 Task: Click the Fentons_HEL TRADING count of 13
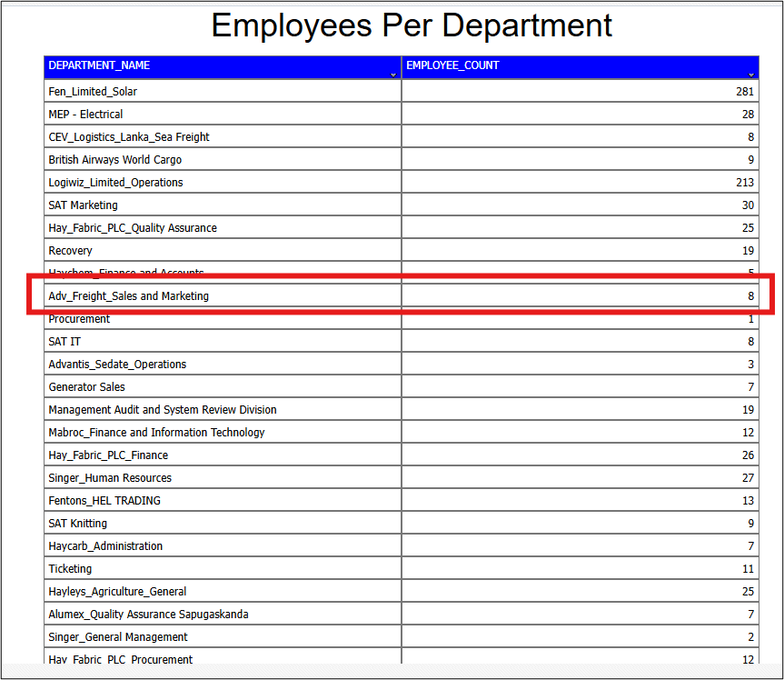coord(748,501)
